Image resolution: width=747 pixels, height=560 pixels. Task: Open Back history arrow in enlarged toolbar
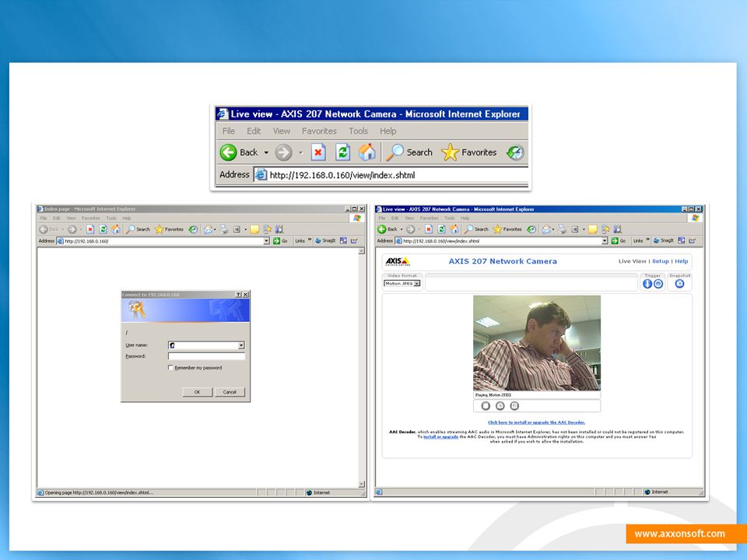266,153
